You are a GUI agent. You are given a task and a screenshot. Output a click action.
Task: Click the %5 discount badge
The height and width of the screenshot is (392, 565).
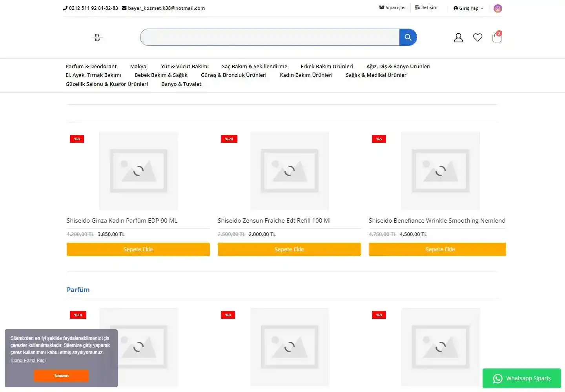pos(379,139)
